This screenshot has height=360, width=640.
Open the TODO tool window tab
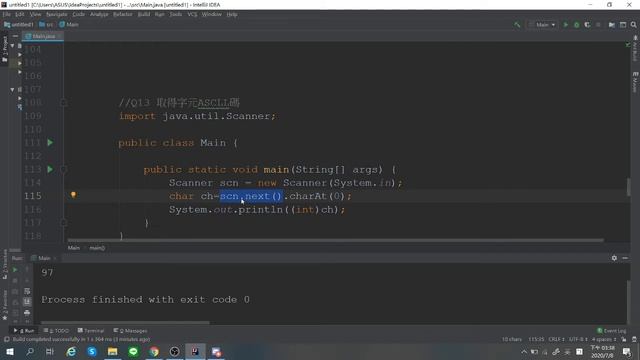coord(56,331)
